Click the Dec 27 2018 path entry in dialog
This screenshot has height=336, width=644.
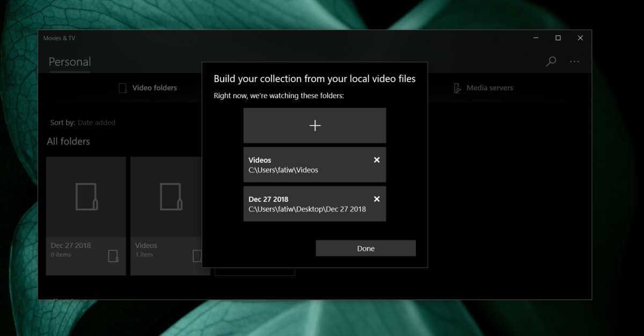click(x=314, y=203)
